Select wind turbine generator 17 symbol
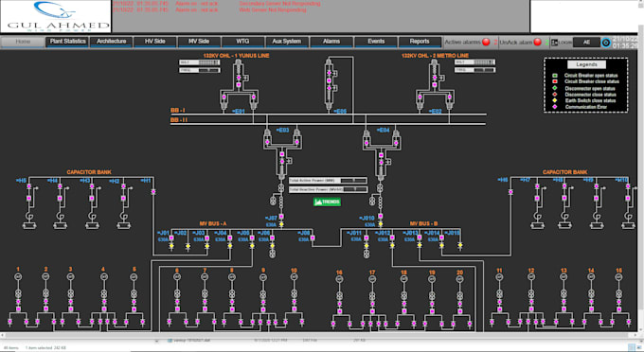Screen dimensions: 644x352 click(x=372, y=279)
